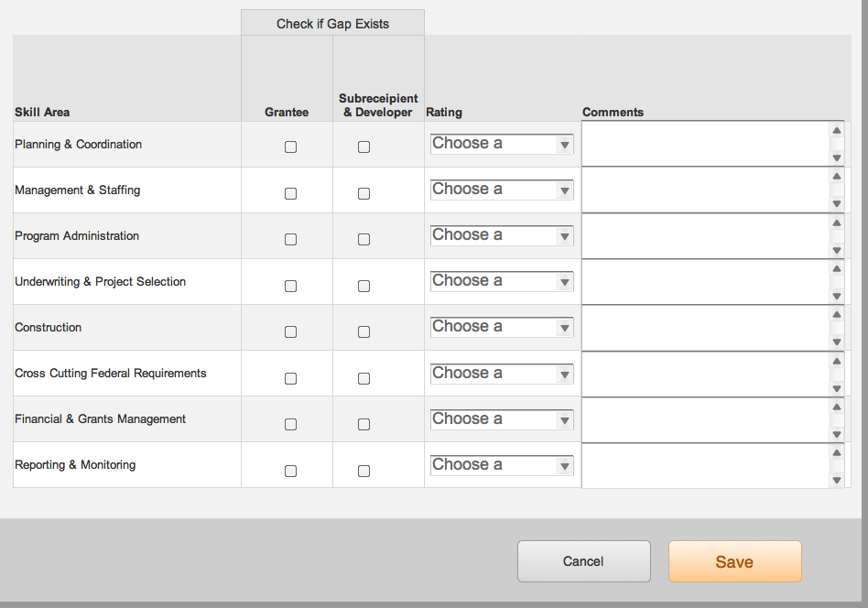Open Rating dropdown for Cross Cutting Federal Requirements

pos(502,374)
